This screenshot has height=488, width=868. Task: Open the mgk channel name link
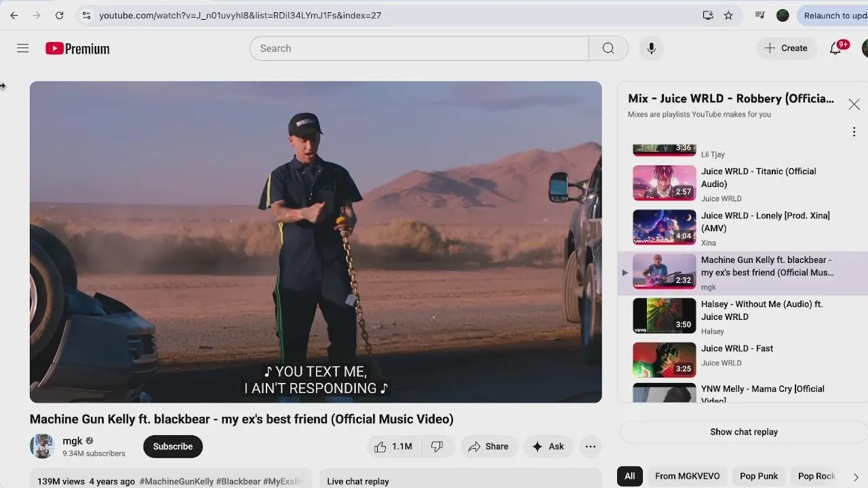(73, 441)
